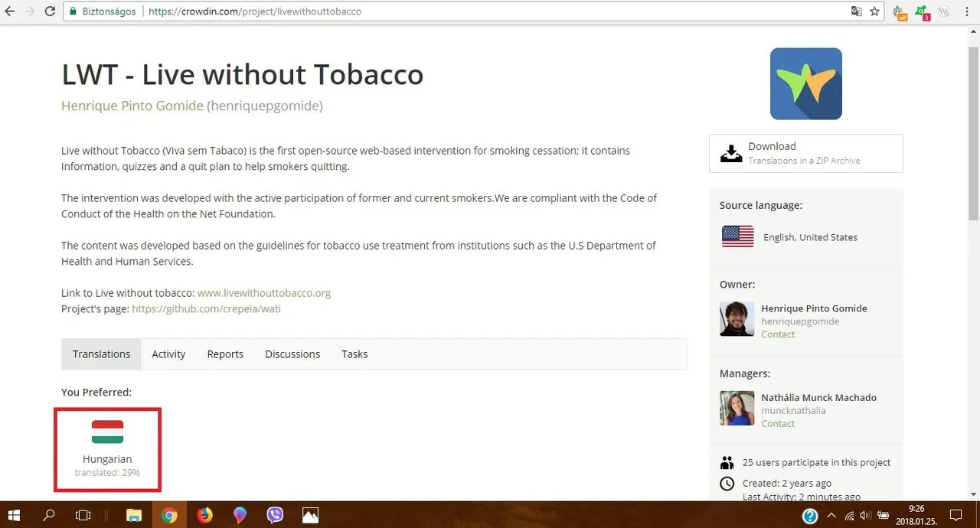This screenshot has width=980, height=528.
Task: Switch to the Translations tab
Action: coord(101,354)
